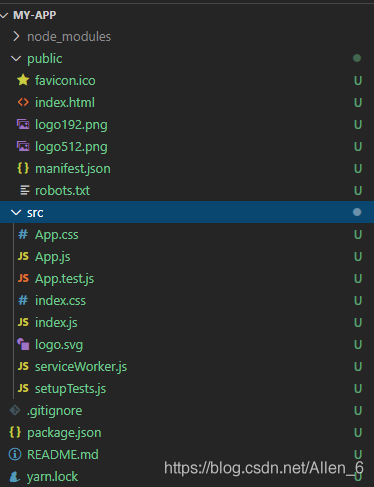
Task: Click the U status badge for App.js
Action: click(358, 257)
